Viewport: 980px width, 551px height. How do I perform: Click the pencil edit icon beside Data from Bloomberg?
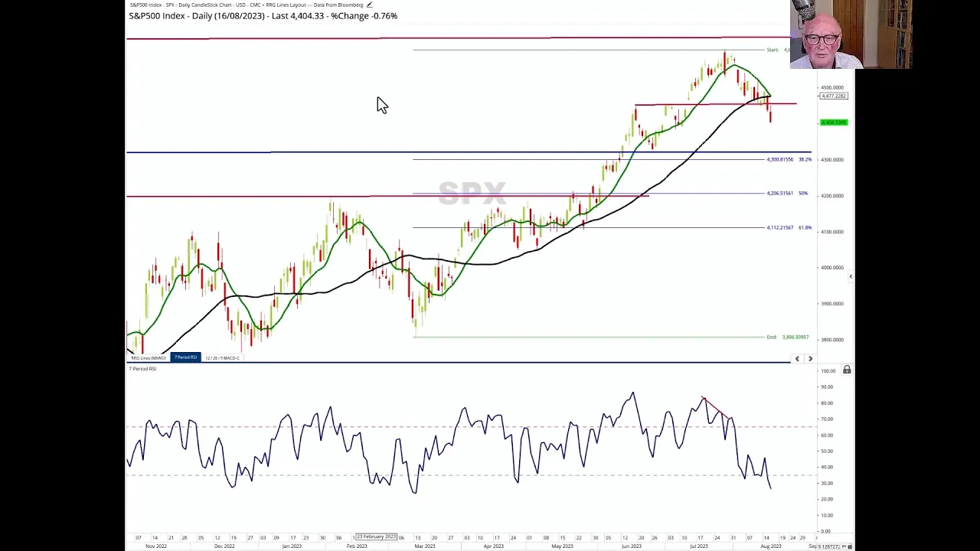[x=369, y=5]
